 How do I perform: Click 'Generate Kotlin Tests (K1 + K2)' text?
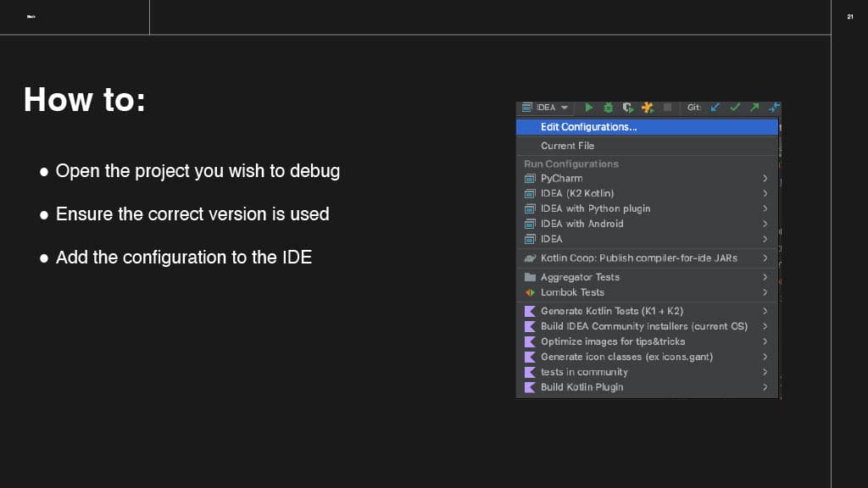[612, 311]
